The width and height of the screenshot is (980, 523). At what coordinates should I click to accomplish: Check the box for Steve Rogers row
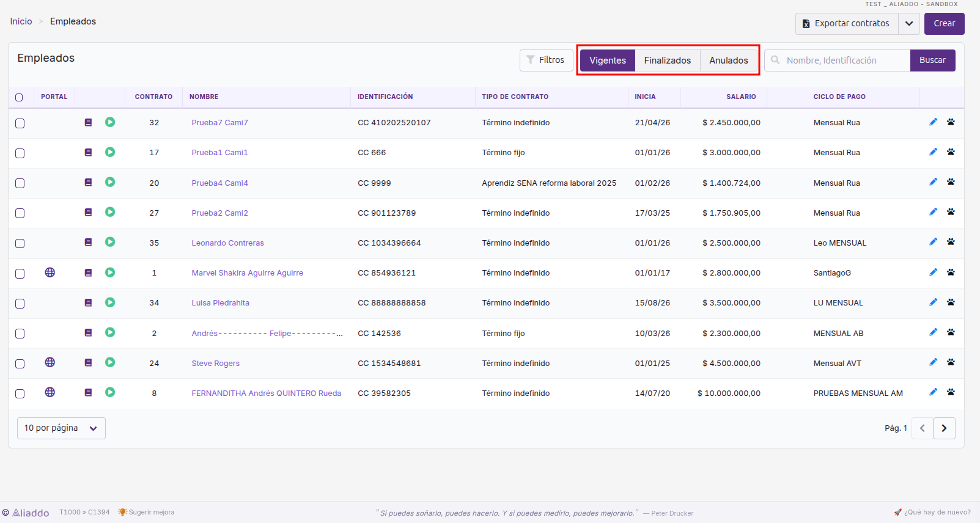20,364
